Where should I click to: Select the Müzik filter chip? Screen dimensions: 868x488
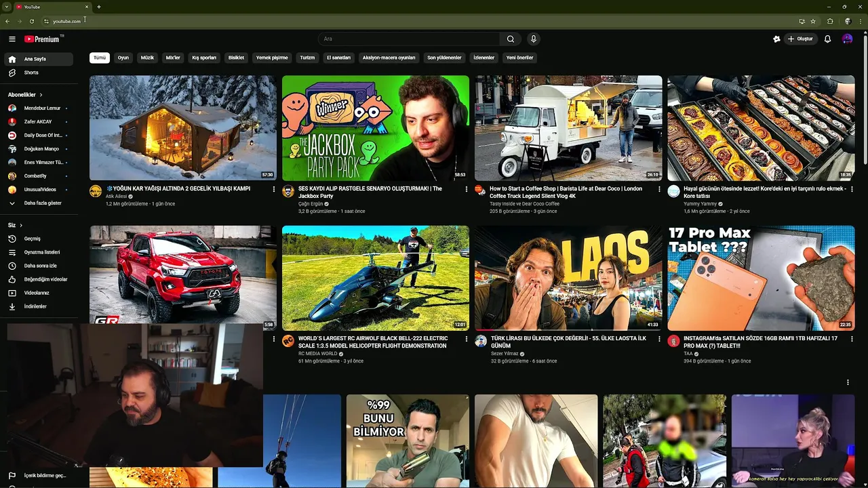[147, 58]
